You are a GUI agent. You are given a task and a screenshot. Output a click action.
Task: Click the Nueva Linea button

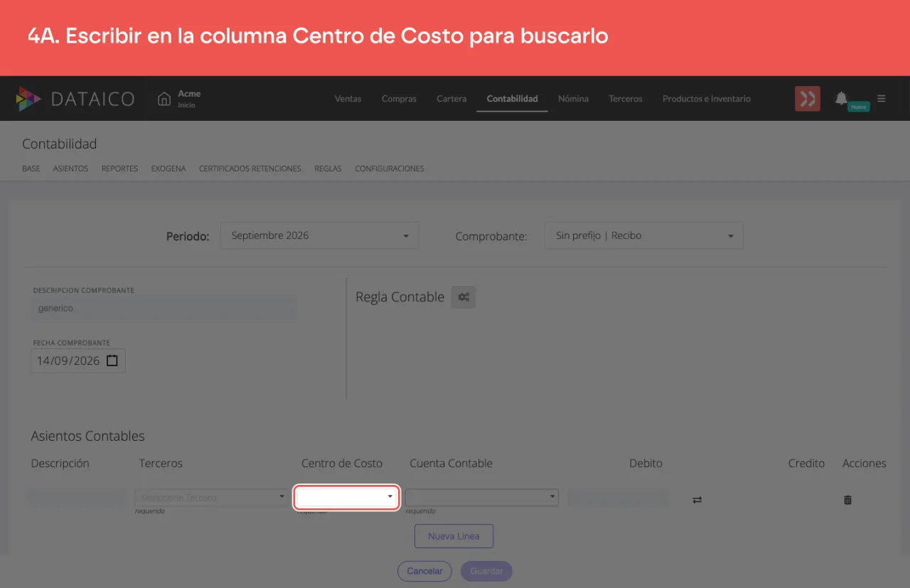point(454,536)
